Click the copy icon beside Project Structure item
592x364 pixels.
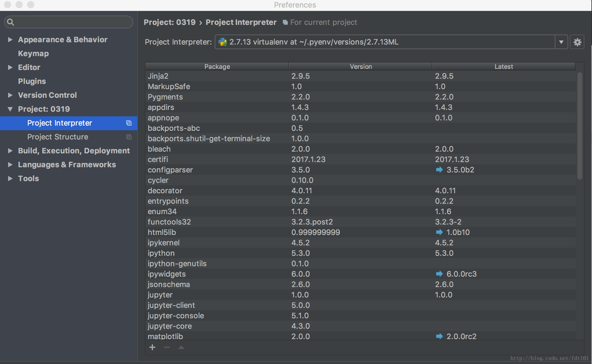[x=129, y=137]
